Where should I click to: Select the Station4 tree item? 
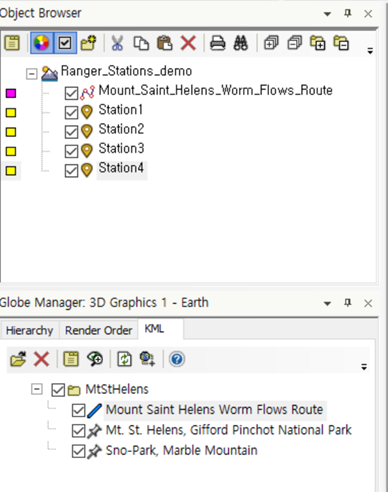[121, 168]
